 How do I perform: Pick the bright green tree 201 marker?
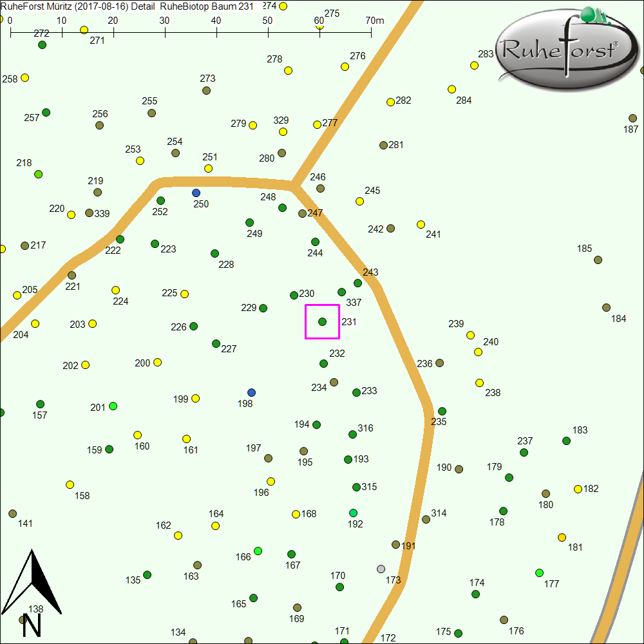(113, 406)
